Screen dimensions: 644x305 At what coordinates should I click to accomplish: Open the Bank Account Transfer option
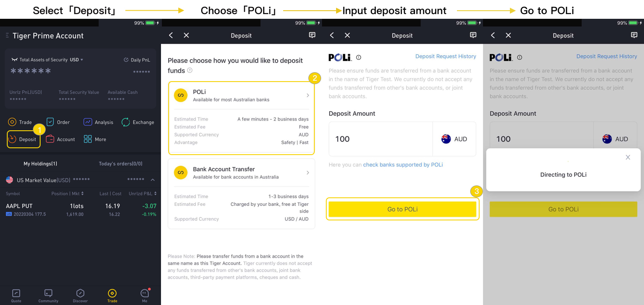[x=241, y=194]
